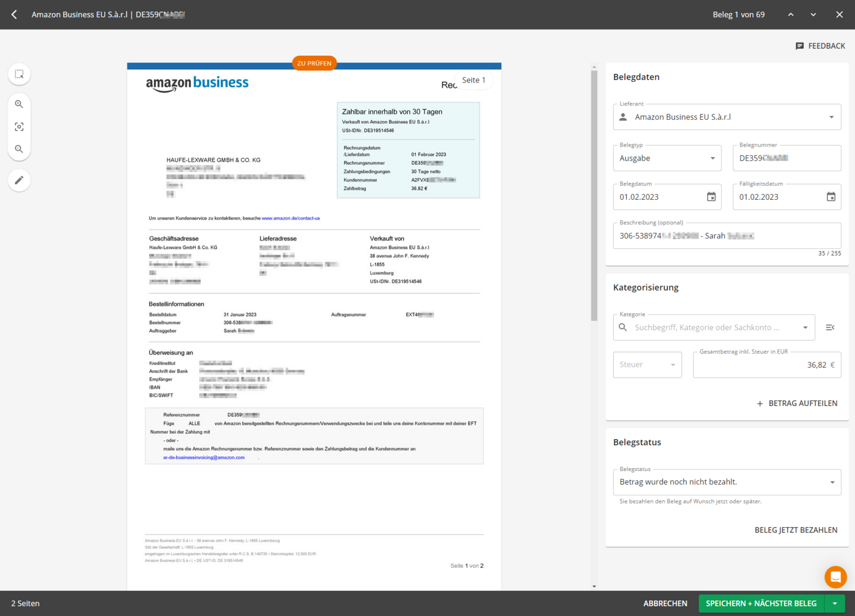The width and height of the screenshot is (855, 616).
Task: Fit the document to view with center icon
Action: tap(19, 127)
